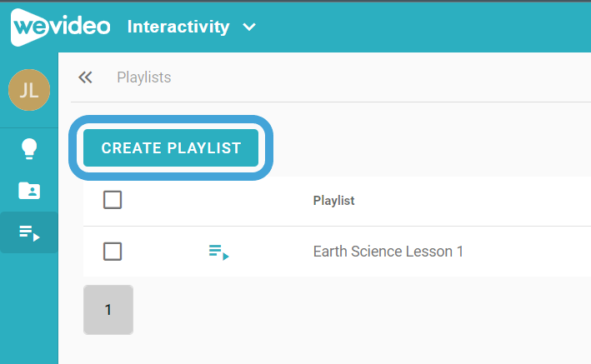Open the Earth Science Lesson 1 playlist
The image size is (591, 364).
pyautogui.click(x=388, y=252)
